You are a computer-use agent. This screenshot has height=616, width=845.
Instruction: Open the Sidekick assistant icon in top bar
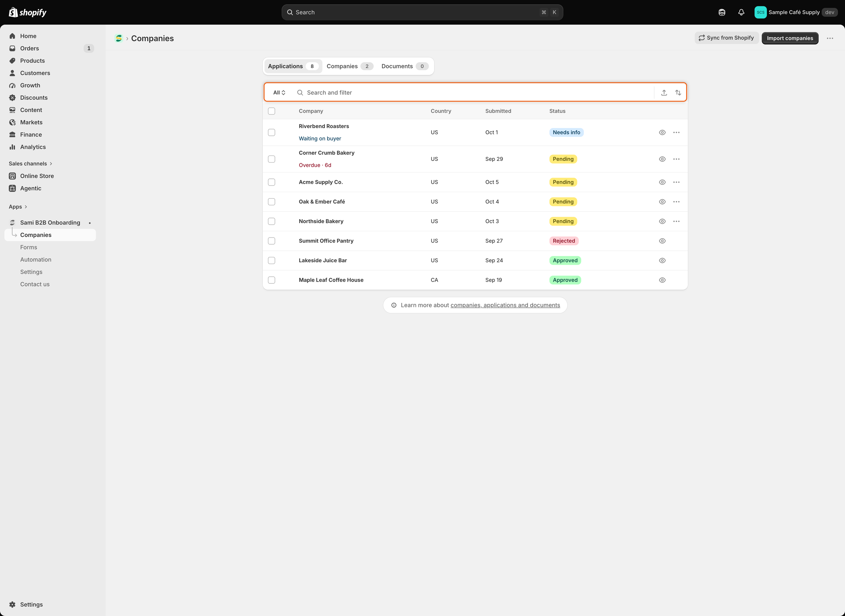click(722, 12)
